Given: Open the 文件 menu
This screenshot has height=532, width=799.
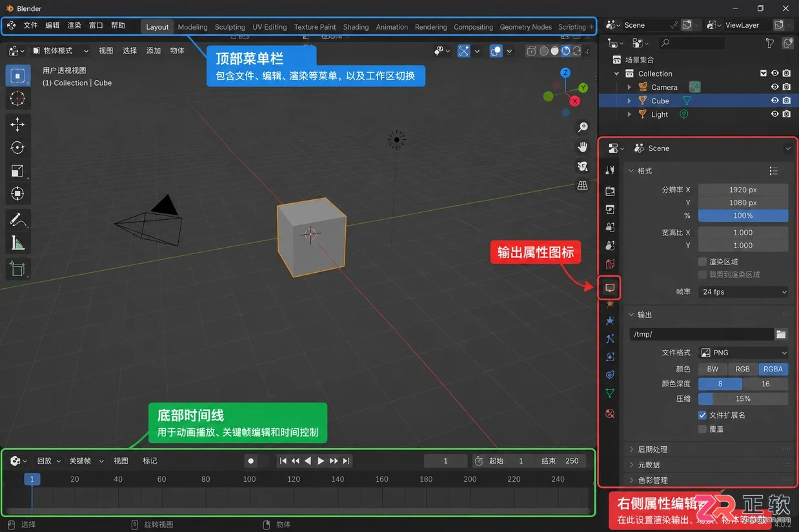Looking at the screenshot, I should pos(30,25).
